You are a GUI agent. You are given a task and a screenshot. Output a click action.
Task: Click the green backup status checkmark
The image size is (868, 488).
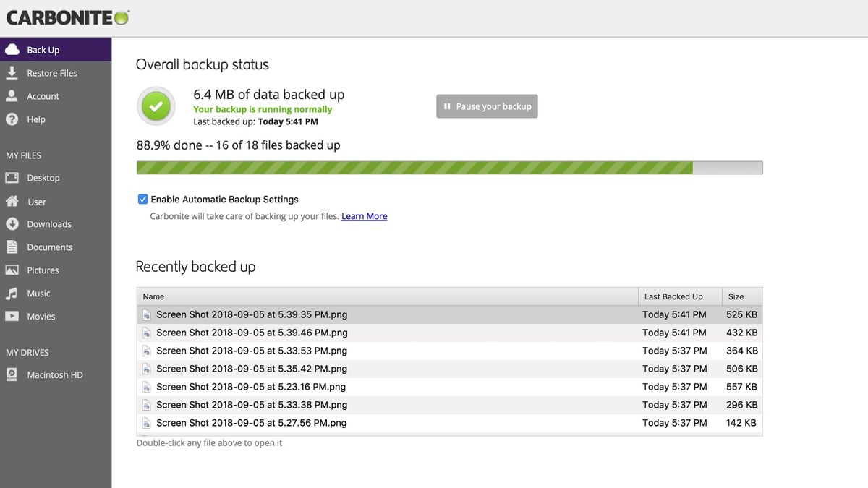click(x=156, y=106)
